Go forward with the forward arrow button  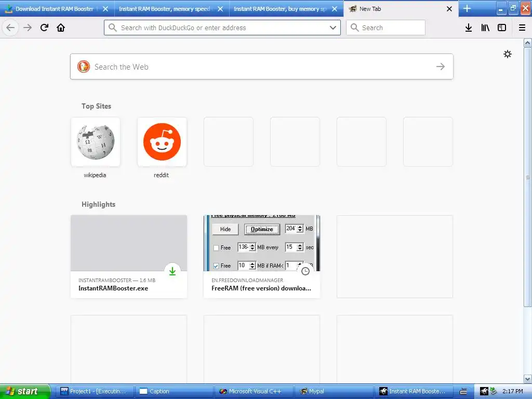click(x=28, y=28)
